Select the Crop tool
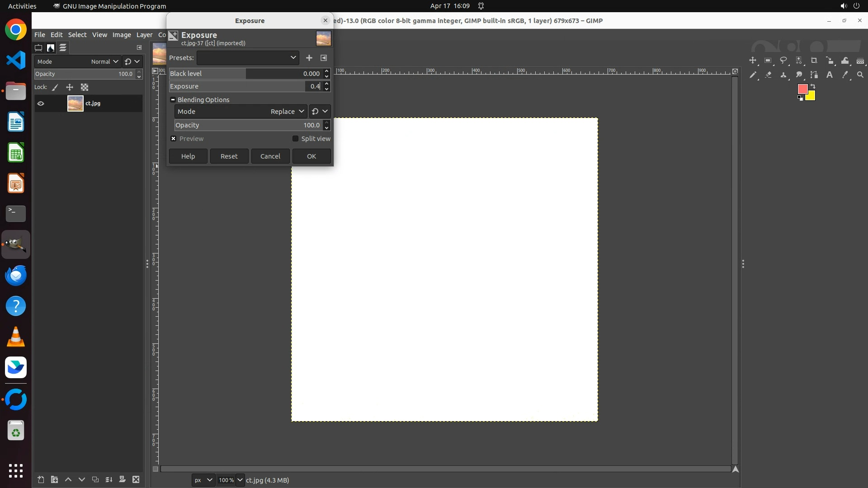868x488 pixels. pyautogui.click(x=814, y=61)
